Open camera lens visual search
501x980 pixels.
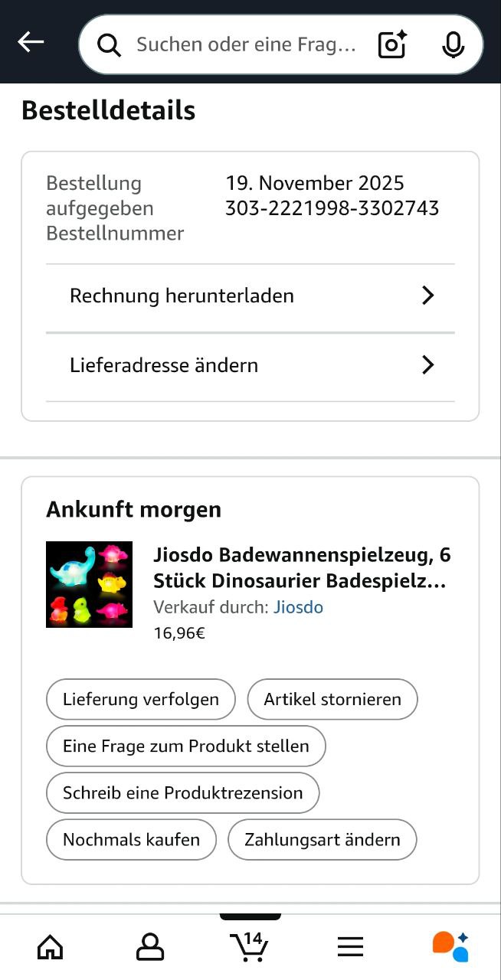[x=392, y=45]
